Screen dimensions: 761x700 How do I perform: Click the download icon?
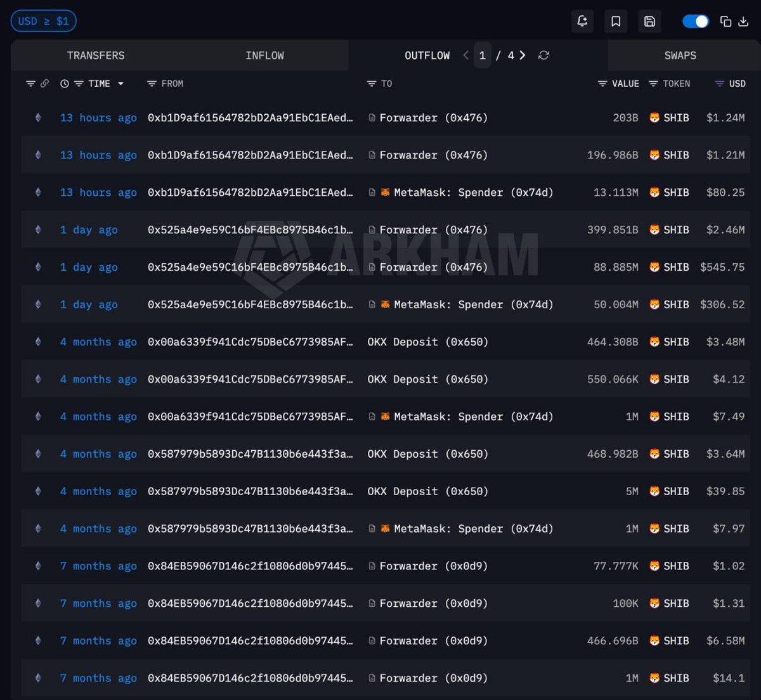[x=743, y=22]
